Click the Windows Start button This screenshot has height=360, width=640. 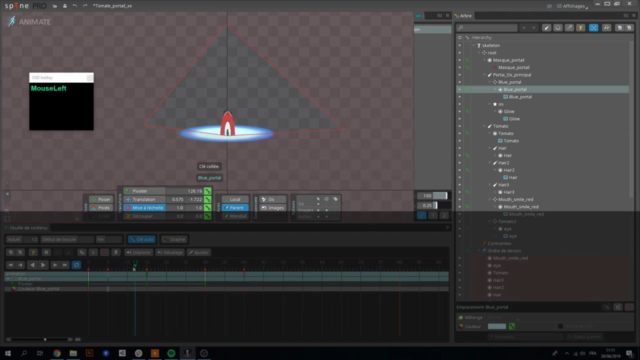[8, 353]
